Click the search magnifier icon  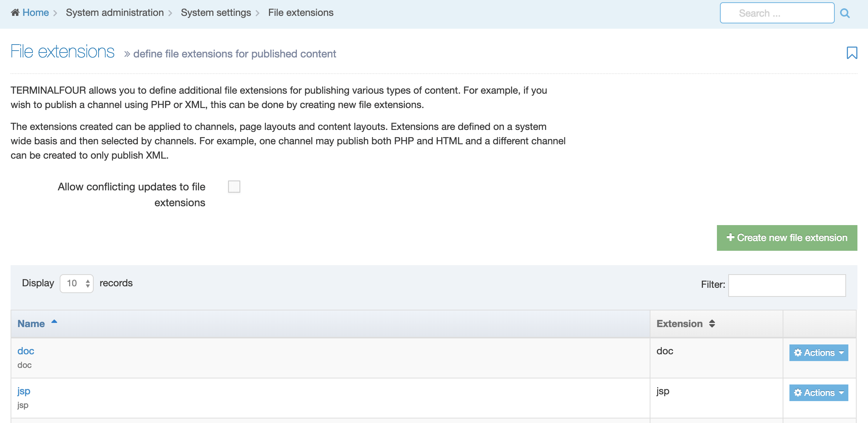point(845,14)
